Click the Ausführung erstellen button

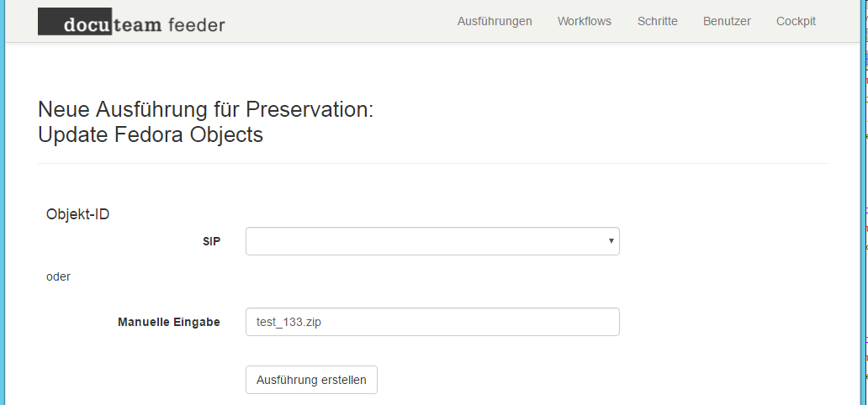coord(311,380)
